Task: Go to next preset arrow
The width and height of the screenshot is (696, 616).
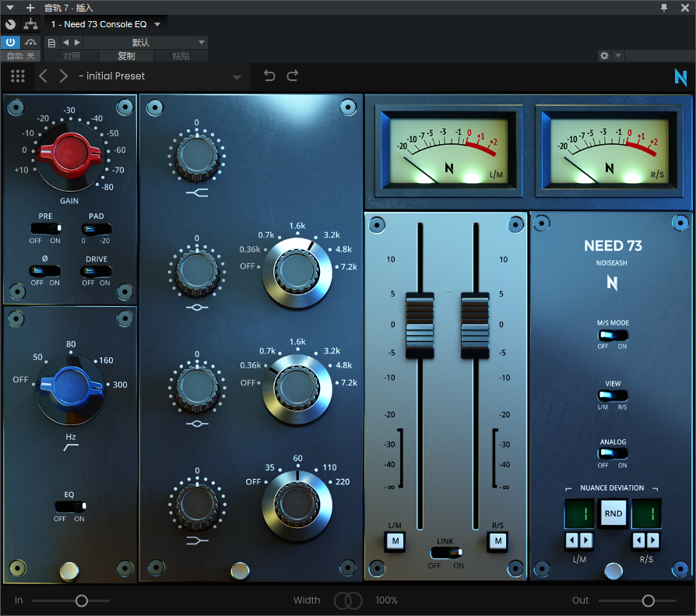Action: point(64,76)
